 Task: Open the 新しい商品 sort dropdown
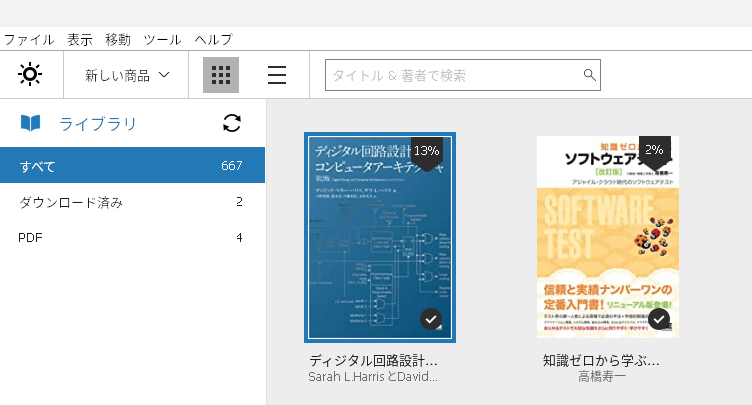(127, 75)
